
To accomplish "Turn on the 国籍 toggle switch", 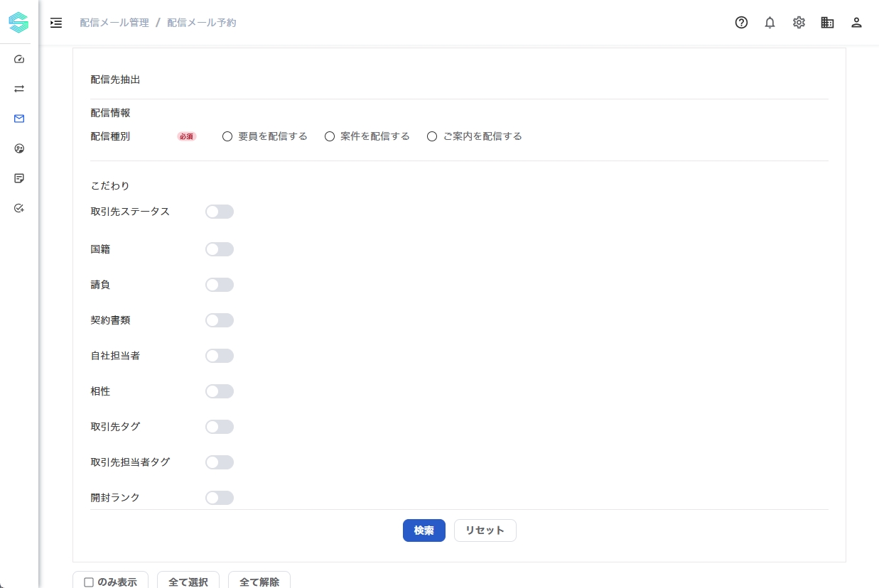I will 220,249.
